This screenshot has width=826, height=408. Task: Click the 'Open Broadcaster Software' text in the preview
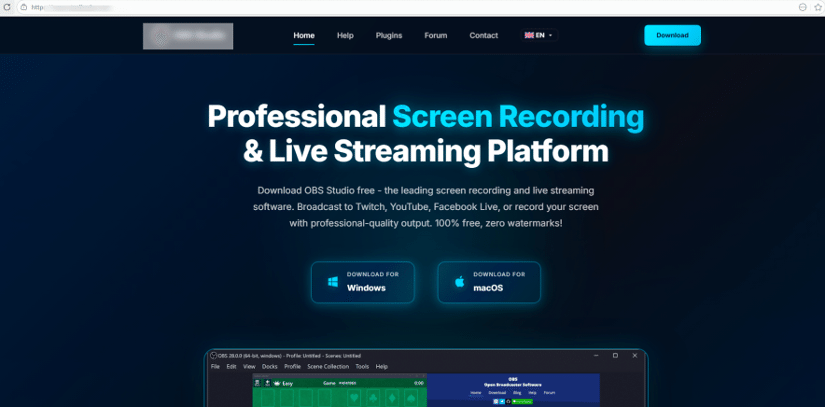click(513, 385)
